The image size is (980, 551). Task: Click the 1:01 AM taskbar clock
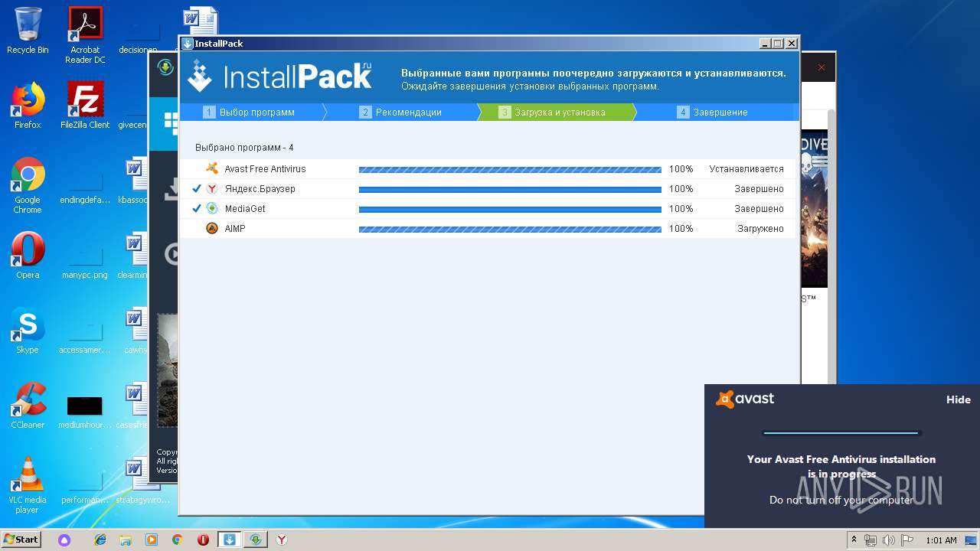pos(941,540)
